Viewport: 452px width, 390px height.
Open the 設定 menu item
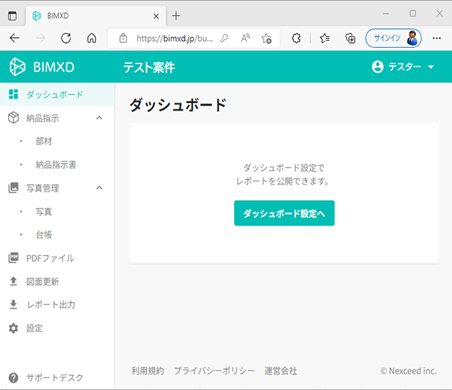click(x=34, y=328)
